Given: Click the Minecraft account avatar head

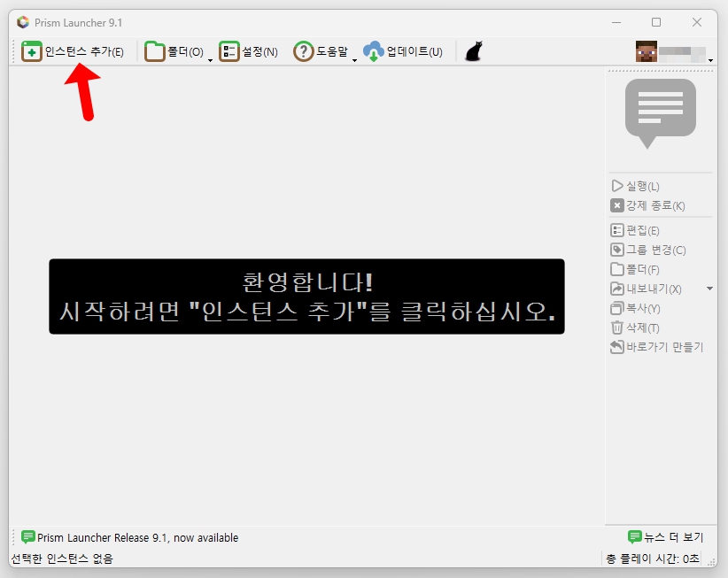Looking at the screenshot, I should (x=646, y=52).
